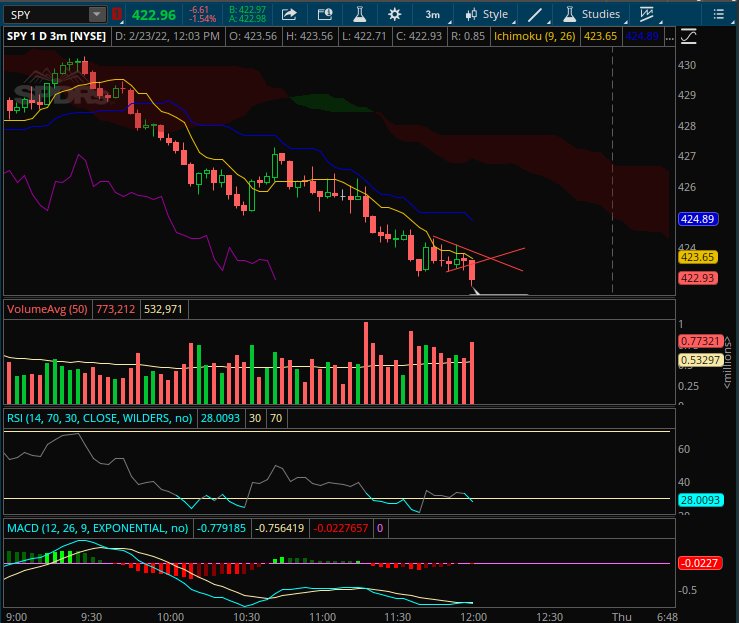Click the last price 422.96
The image size is (739, 623).
(x=154, y=15)
